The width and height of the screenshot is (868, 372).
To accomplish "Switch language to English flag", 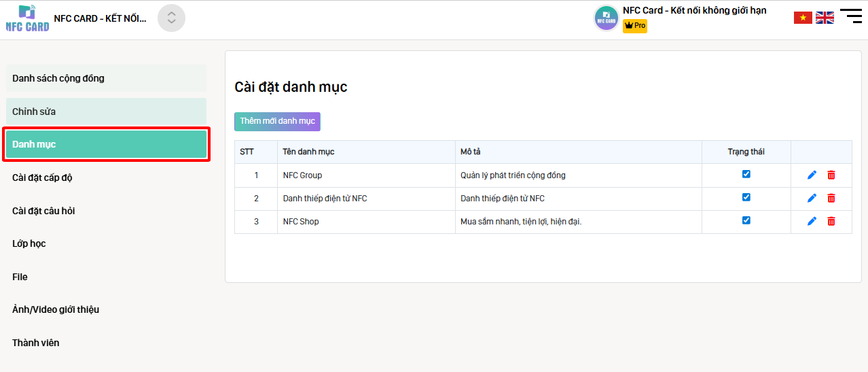I will tap(825, 18).
